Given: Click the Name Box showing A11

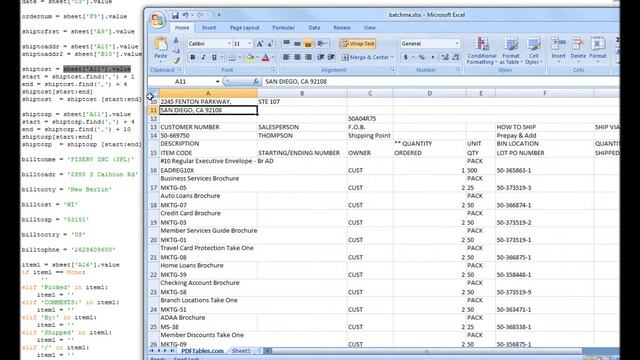Looking at the screenshot, I should tap(180, 82).
